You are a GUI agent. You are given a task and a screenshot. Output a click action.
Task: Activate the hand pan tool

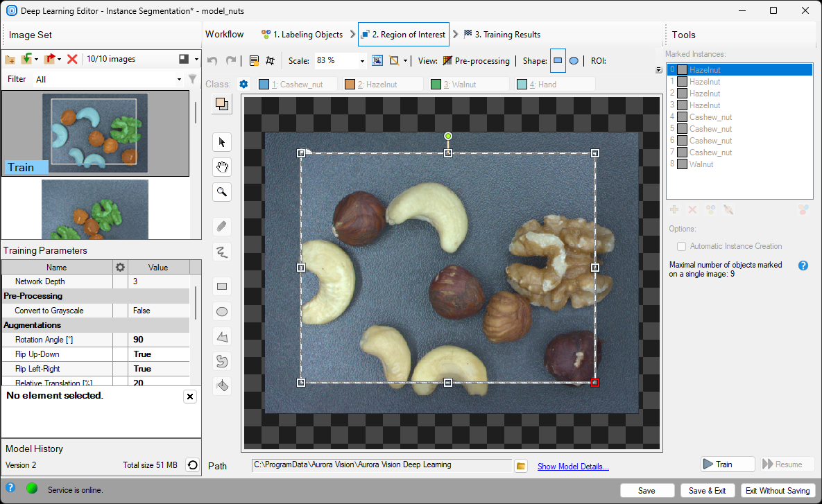tap(222, 167)
